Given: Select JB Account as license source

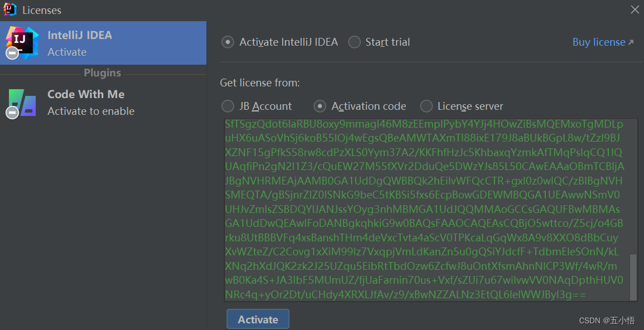Looking at the screenshot, I should tap(228, 106).
